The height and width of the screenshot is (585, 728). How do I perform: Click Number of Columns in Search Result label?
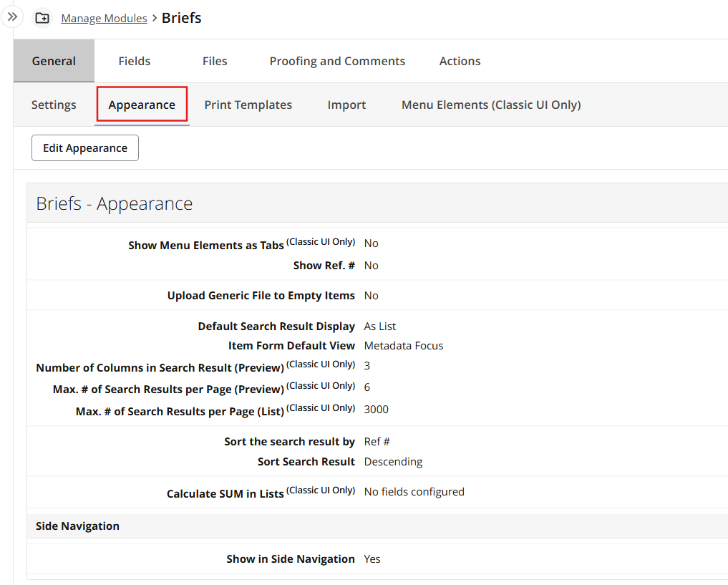(x=160, y=367)
